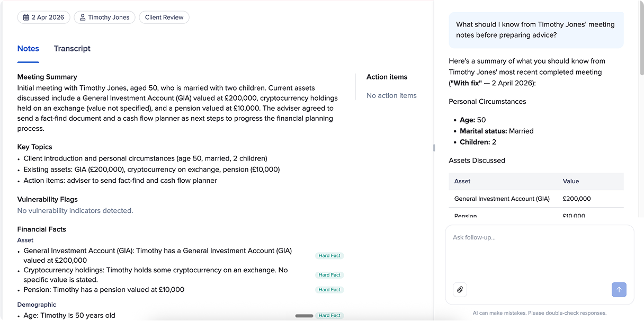Screen dimensions: 644x321
Task: Click the General Investment Account (GIA) table cell
Action: 502,199
